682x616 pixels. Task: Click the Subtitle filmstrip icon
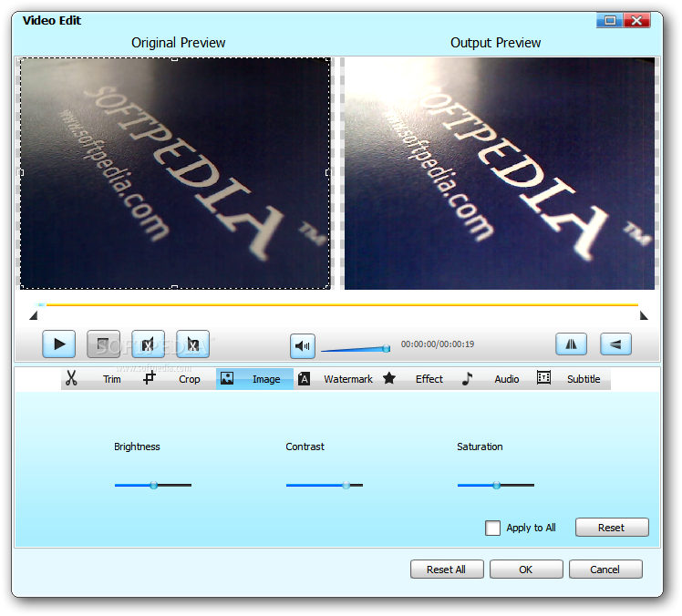coord(543,377)
